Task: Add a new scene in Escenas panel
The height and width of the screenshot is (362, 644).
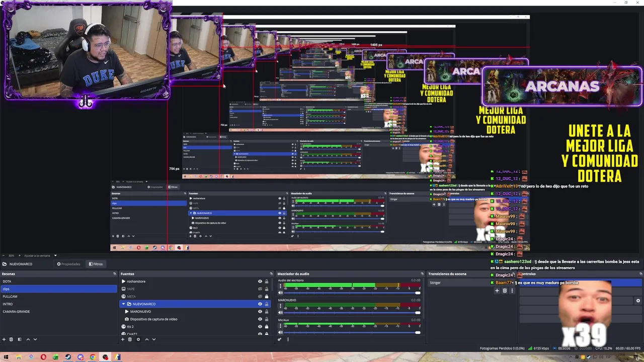Action: point(4,339)
